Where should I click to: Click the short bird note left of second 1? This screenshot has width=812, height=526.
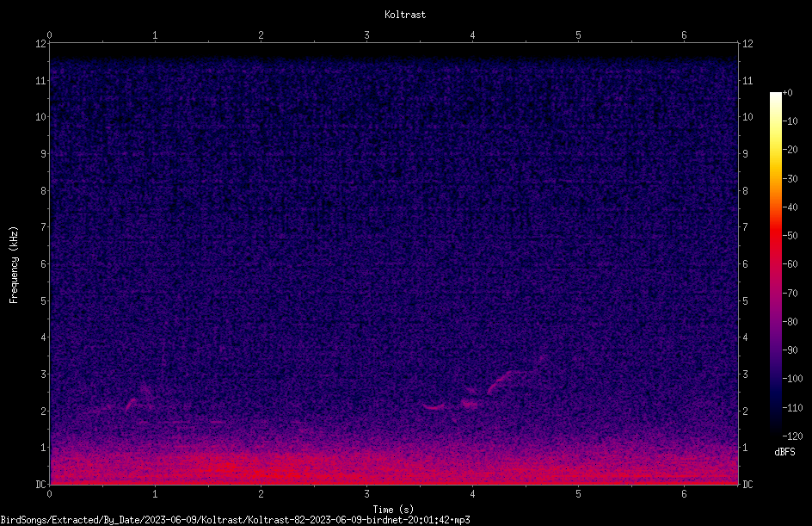(131, 405)
